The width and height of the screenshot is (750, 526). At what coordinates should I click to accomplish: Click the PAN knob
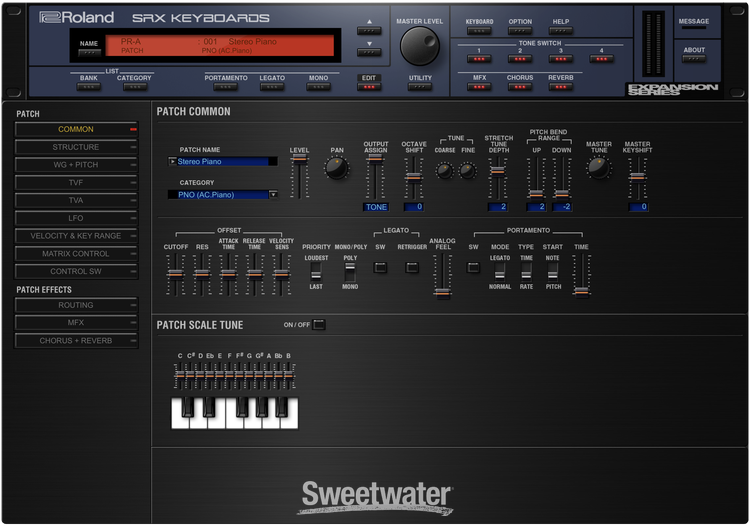click(337, 168)
